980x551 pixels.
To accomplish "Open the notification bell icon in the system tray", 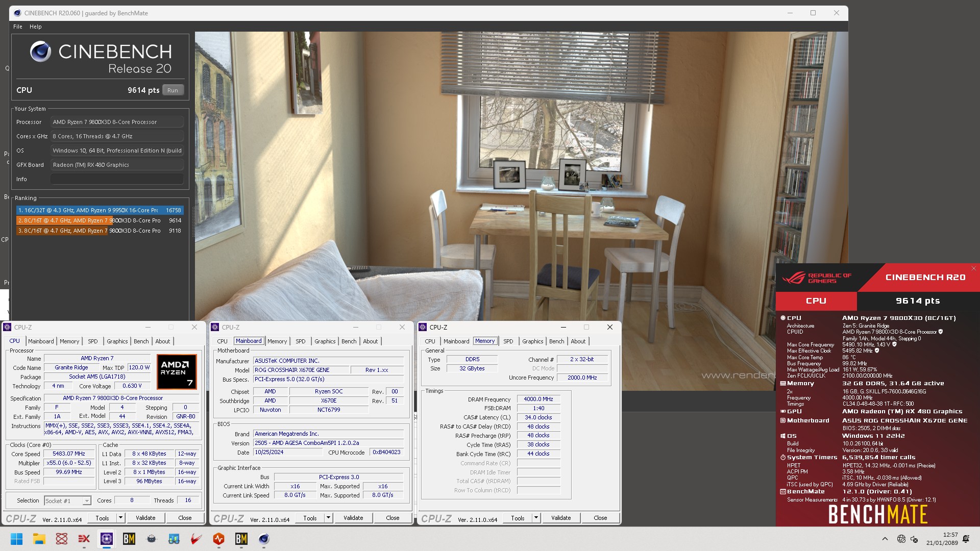I will [x=966, y=539].
